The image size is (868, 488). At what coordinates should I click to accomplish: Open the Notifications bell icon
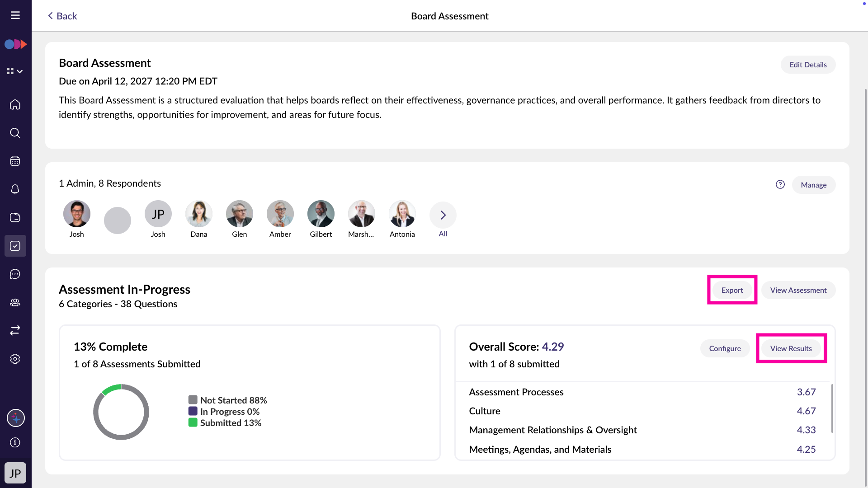[x=15, y=189]
